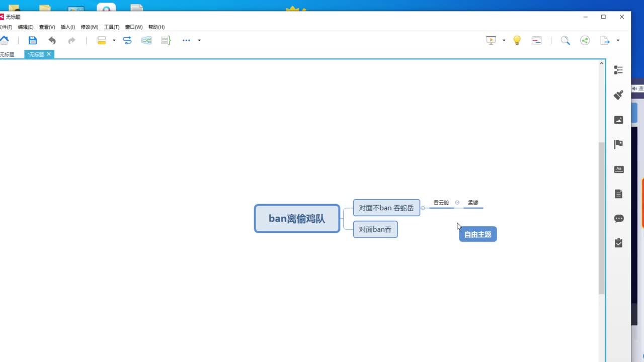
Task: Click the canvas vertical scrollbar thumb
Action: click(x=602, y=218)
